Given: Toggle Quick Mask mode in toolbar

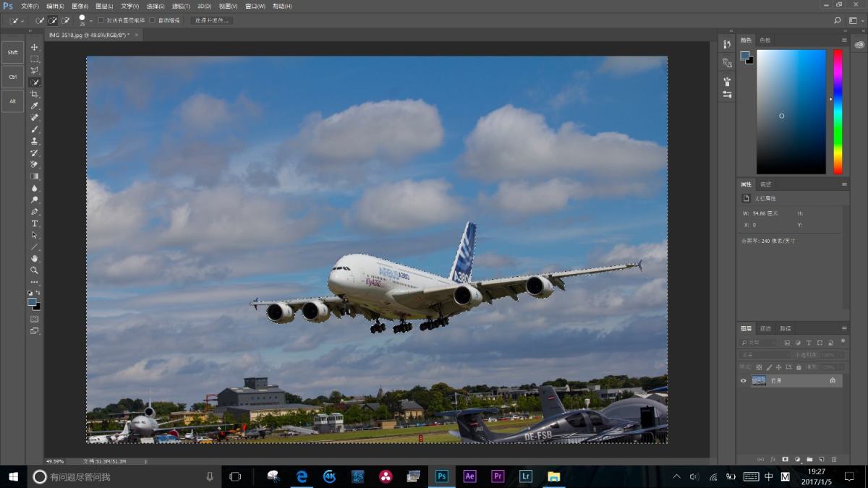Looking at the screenshot, I should pyautogui.click(x=34, y=319).
